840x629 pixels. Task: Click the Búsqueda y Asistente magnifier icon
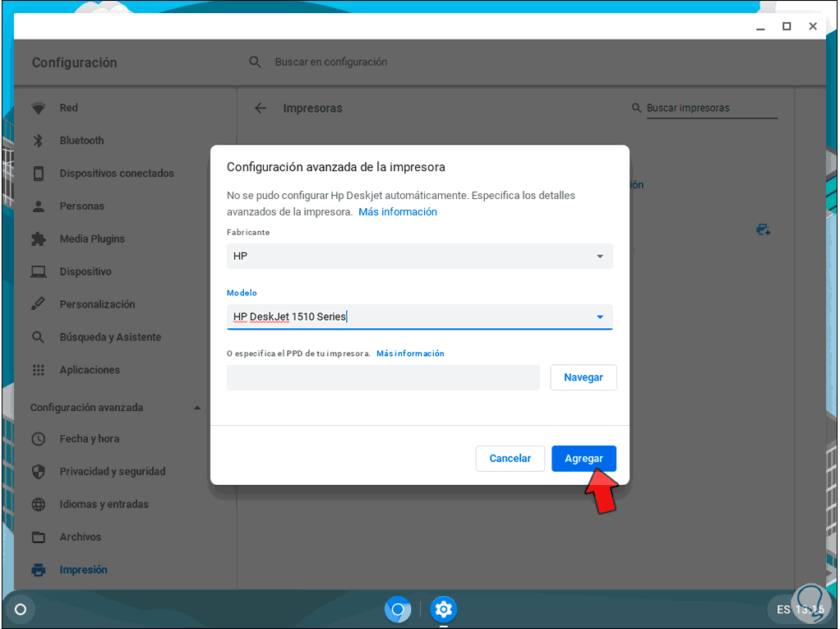38,337
